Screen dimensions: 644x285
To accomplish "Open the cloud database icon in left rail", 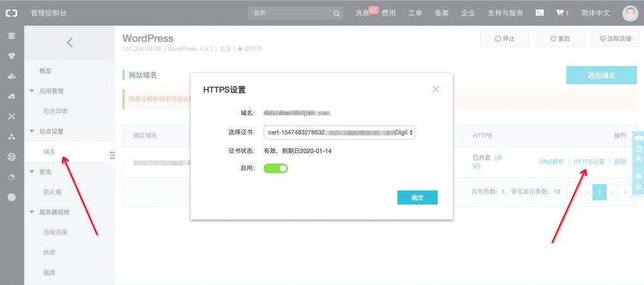I will point(11,76).
